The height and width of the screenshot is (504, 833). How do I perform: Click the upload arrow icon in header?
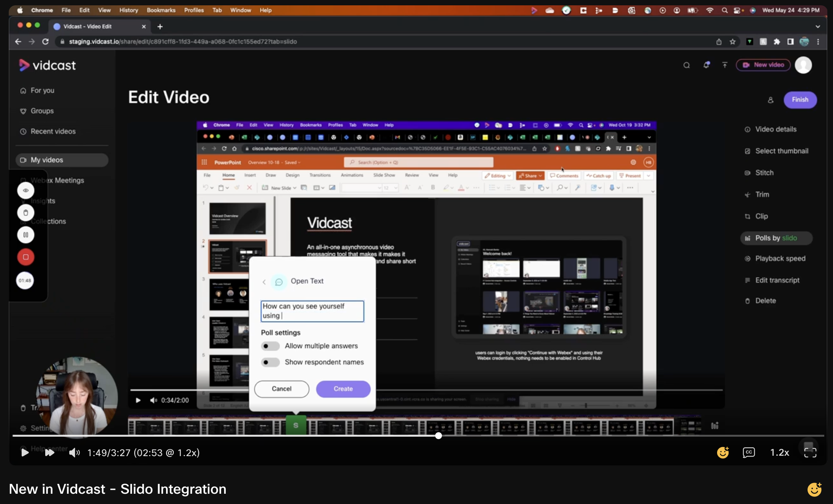(x=725, y=65)
